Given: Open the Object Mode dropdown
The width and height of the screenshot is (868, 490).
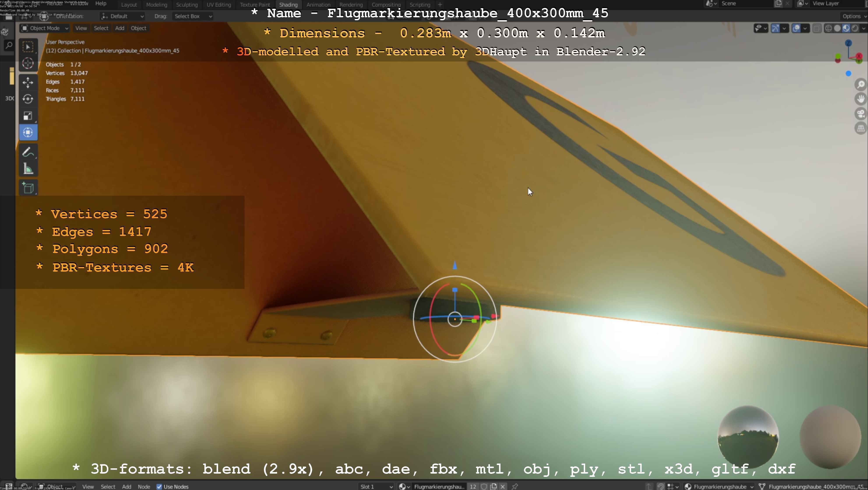Looking at the screenshot, I should [45, 28].
